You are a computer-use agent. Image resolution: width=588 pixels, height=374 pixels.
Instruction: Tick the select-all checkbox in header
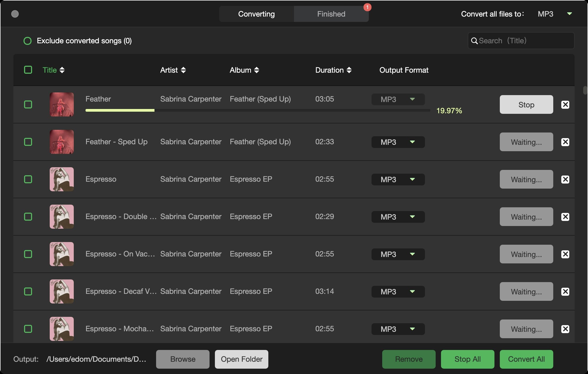[x=28, y=70]
